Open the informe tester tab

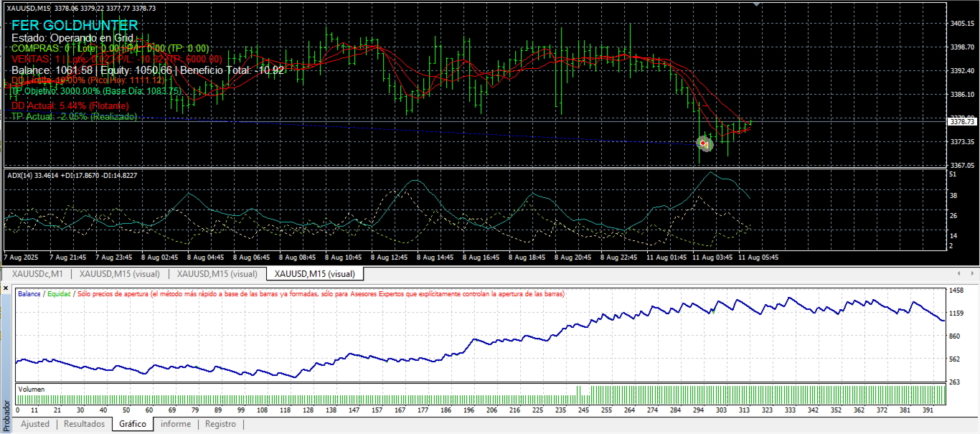pyautogui.click(x=176, y=424)
